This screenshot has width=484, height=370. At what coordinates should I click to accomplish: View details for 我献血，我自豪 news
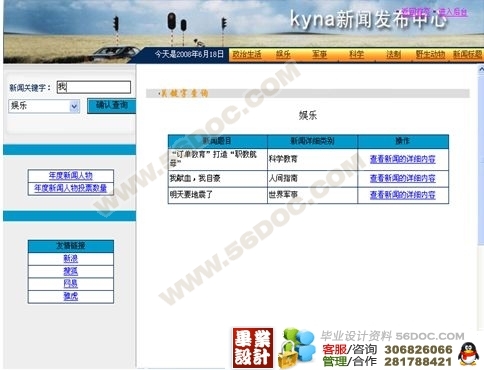pos(403,178)
